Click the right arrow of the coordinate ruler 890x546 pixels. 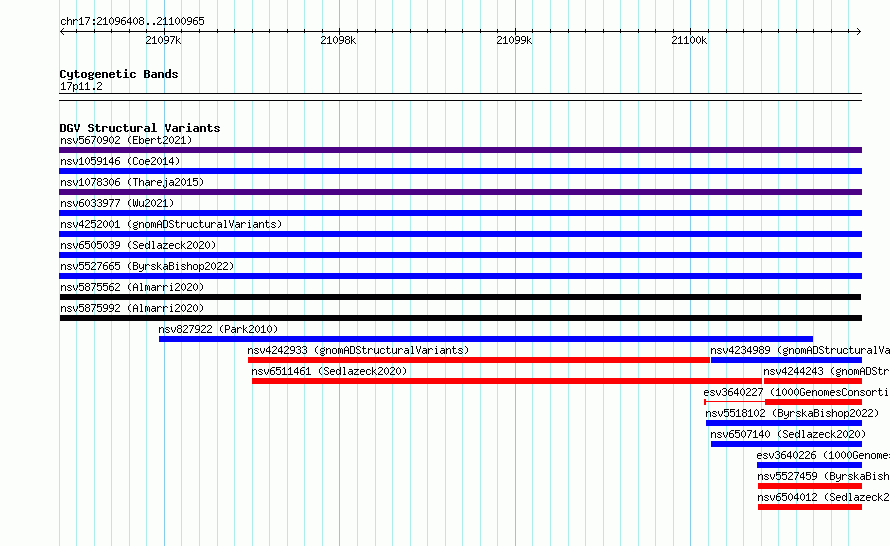(859, 32)
